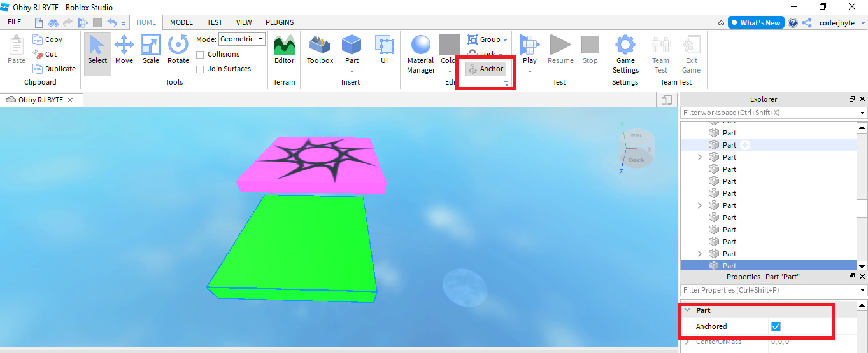
Task: Click the Team Test icon
Action: [661, 55]
